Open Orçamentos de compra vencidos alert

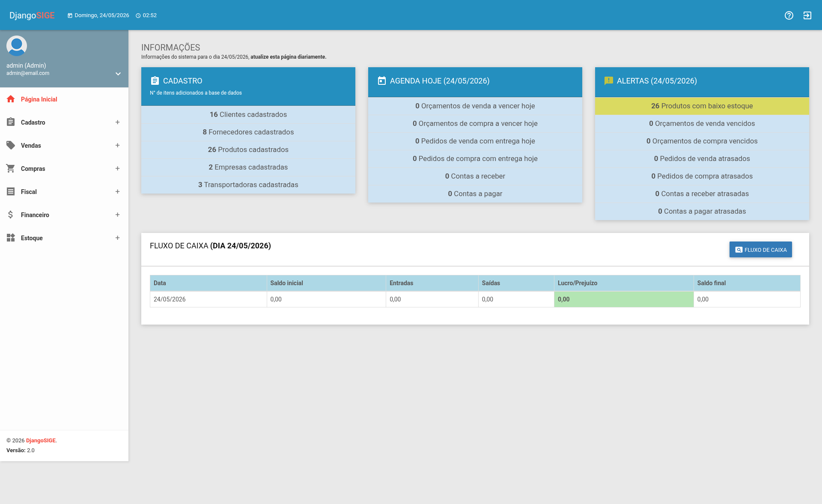click(x=702, y=141)
